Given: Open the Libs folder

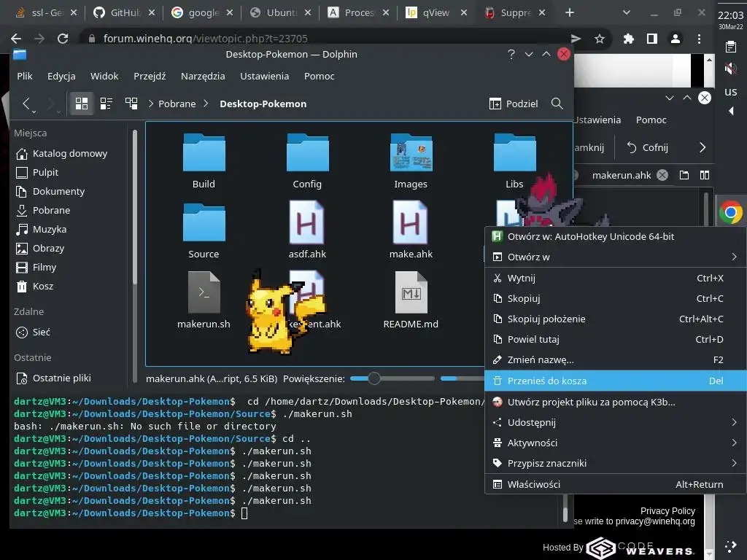Looking at the screenshot, I should (514, 161).
